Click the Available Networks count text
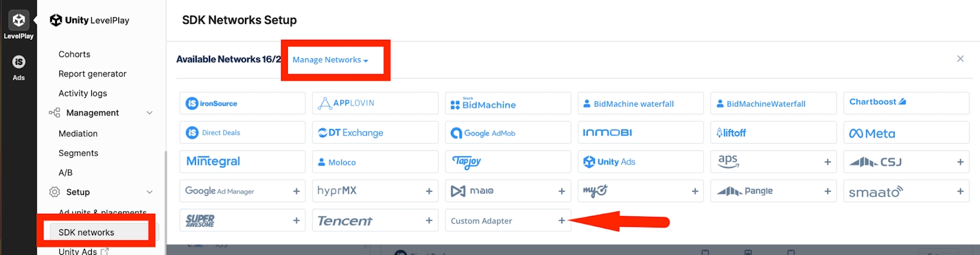The width and height of the screenshot is (980, 255). (x=228, y=59)
